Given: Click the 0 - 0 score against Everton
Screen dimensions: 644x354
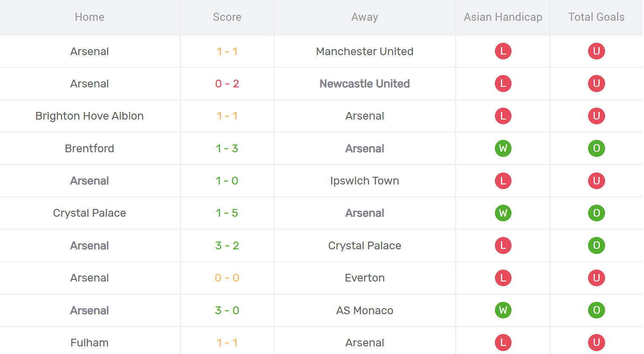Looking at the screenshot, I should (x=227, y=278).
